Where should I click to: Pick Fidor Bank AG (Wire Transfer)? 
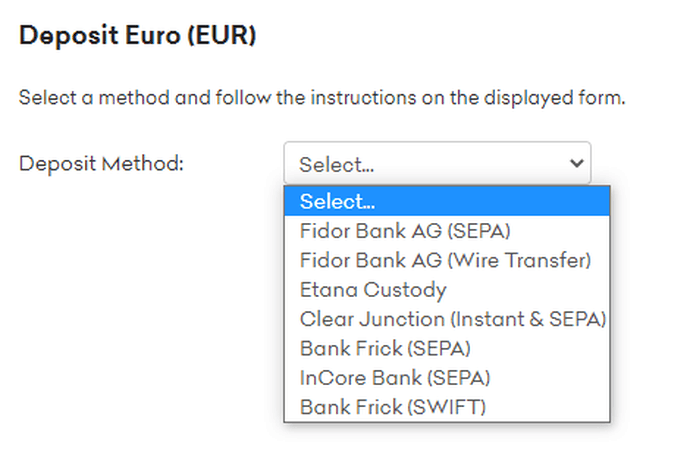(445, 260)
